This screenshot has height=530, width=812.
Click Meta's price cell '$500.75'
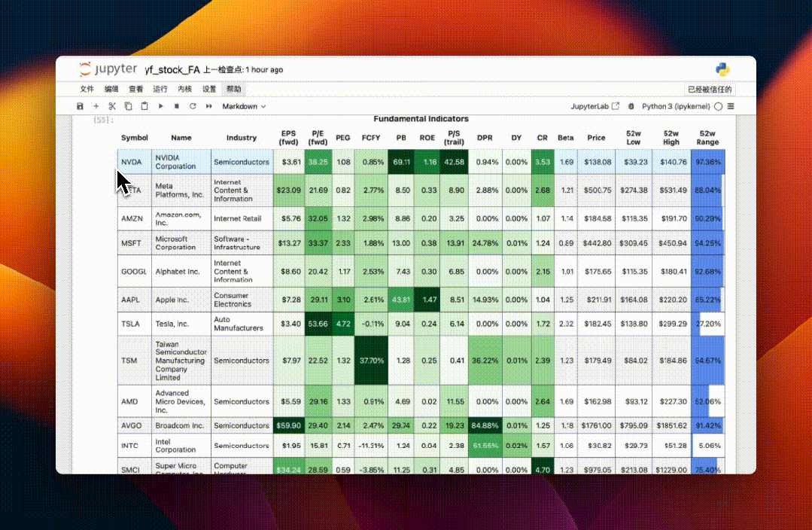click(x=597, y=190)
